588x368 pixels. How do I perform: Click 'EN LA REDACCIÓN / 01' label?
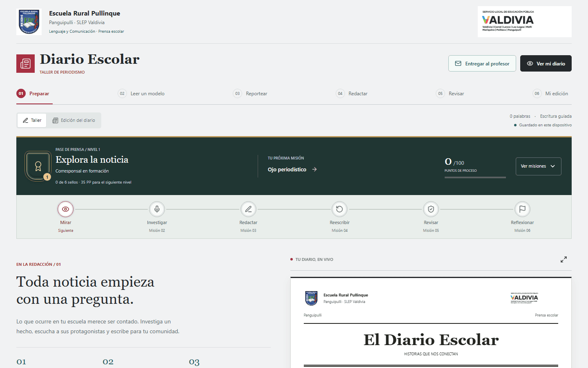pos(38,265)
